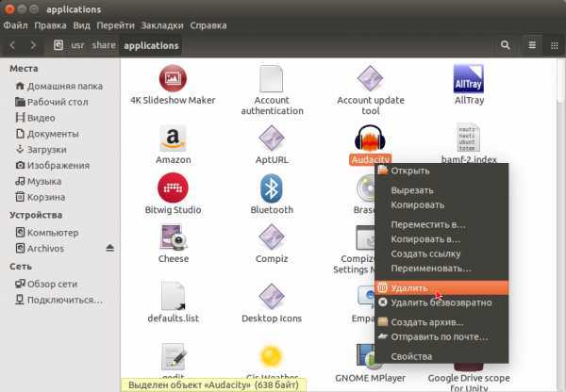
Task: Choose Создать архив… in context menu
Action: pyautogui.click(x=441, y=322)
